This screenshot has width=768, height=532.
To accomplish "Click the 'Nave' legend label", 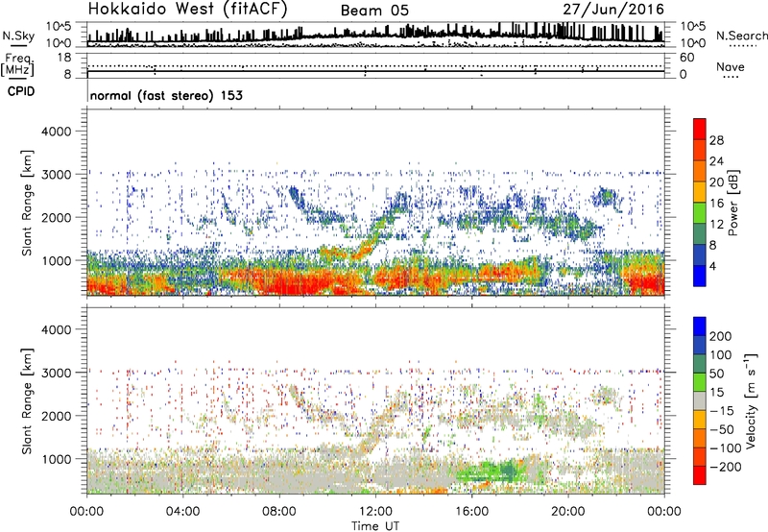I will tap(731, 66).
